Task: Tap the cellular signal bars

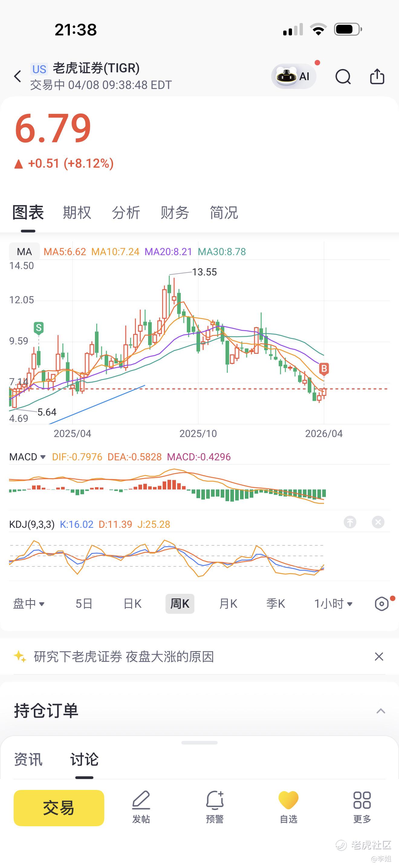Action: (x=293, y=30)
